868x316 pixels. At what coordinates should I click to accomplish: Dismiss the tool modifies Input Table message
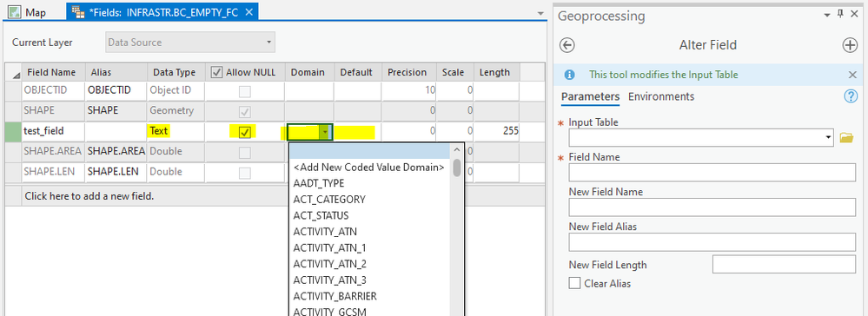852,75
